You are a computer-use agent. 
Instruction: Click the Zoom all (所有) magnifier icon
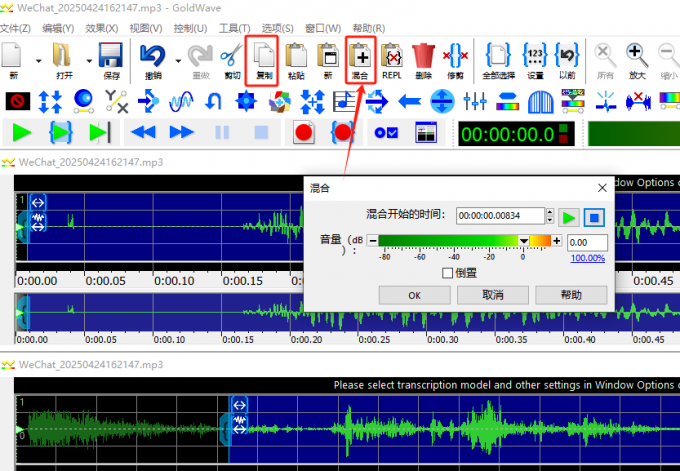pos(605,56)
